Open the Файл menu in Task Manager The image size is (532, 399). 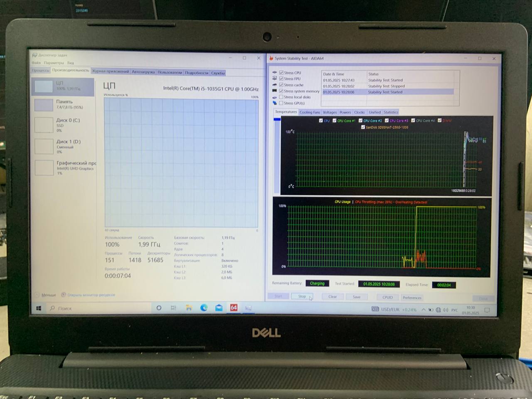pyautogui.click(x=36, y=63)
